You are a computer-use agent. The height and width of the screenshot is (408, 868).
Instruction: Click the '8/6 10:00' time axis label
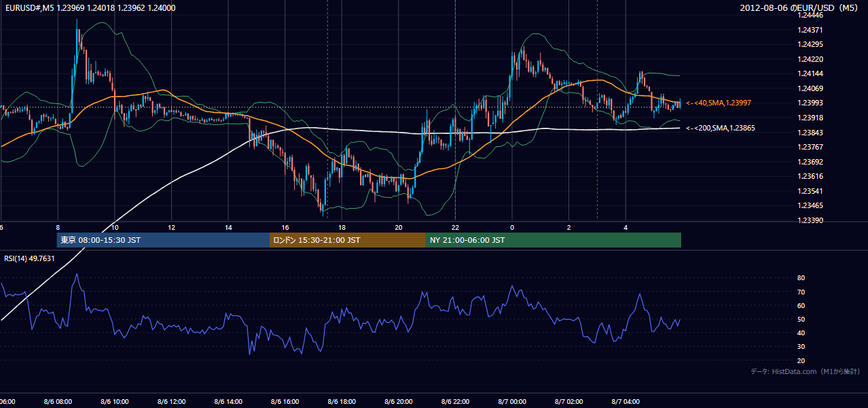115,402
